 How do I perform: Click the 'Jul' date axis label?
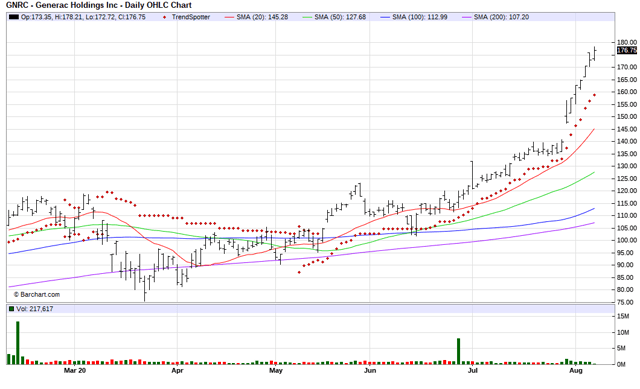(473, 371)
